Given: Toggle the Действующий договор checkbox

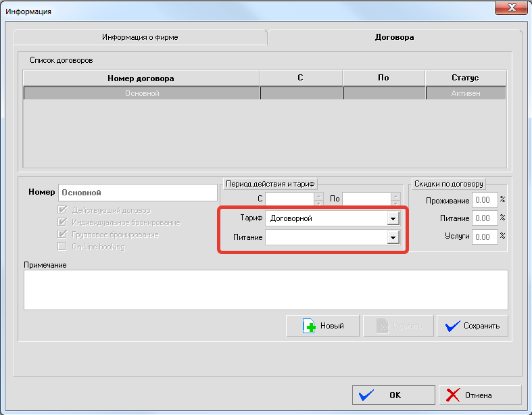Looking at the screenshot, I should click(63, 210).
